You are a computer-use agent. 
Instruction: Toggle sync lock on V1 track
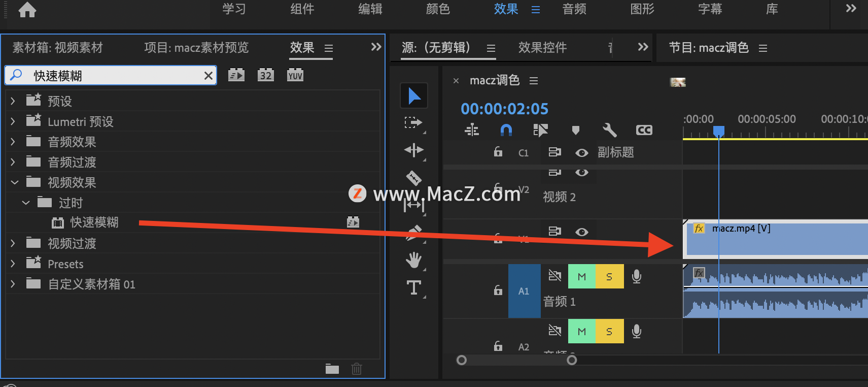(555, 232)
